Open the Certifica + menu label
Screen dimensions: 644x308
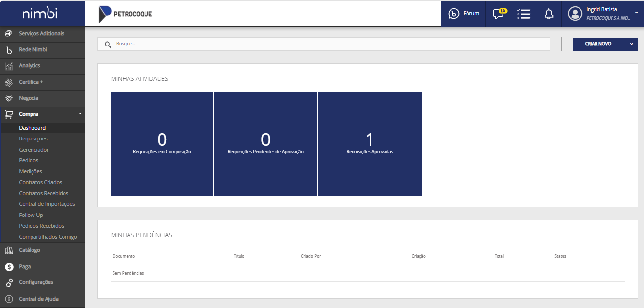click(31, 82)
